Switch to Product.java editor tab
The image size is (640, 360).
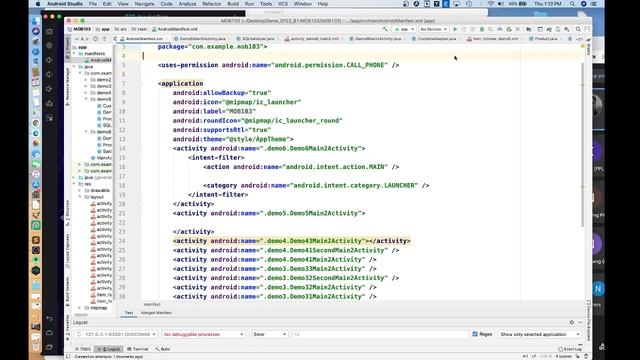(x=543, y=39)
